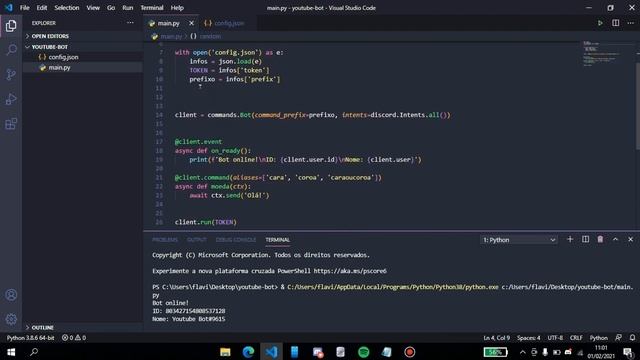The height and width of the screenshot is (360, 640).
Task: Close the terminal panel
Action: click(631, 239)
